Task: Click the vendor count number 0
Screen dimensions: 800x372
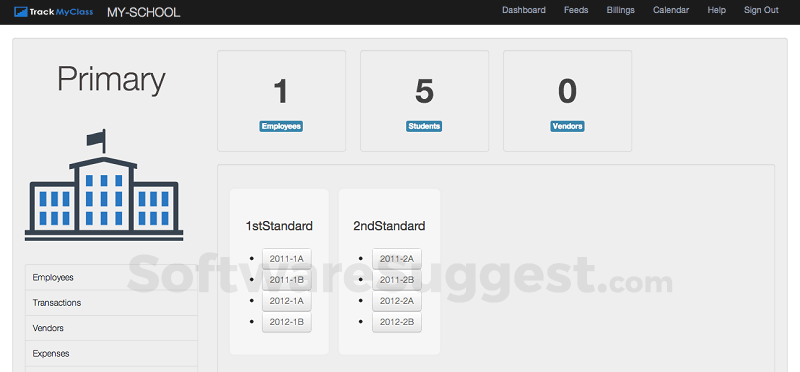Action: click(x=567, y=92)
